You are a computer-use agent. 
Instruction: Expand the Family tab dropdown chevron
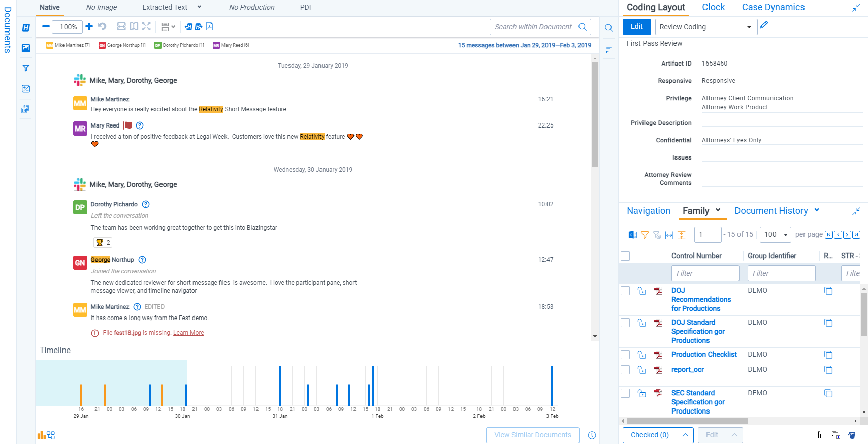(x=718, y=210)
